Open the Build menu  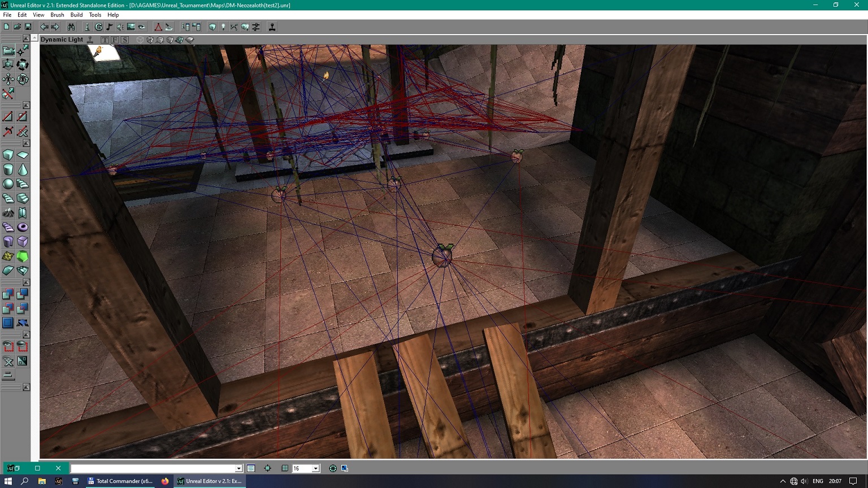pos(76,15)
